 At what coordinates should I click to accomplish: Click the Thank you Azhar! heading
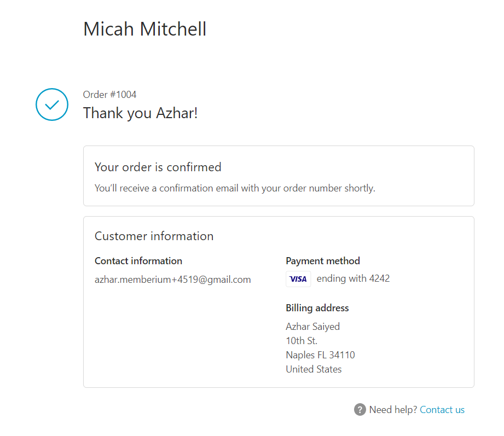pos(140,113)
